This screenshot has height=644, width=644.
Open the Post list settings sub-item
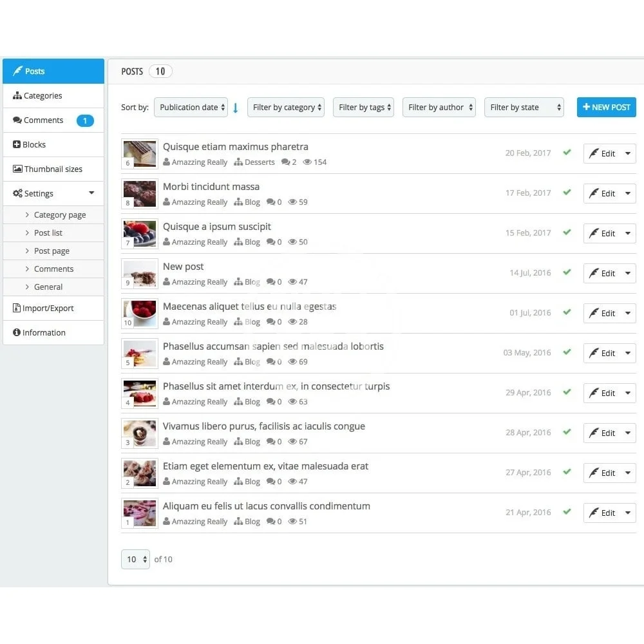point(48,233)
